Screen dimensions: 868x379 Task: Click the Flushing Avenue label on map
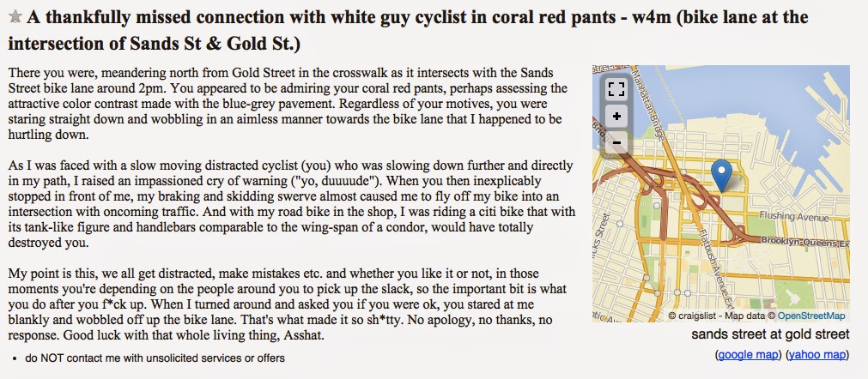(x=794, y=217)
